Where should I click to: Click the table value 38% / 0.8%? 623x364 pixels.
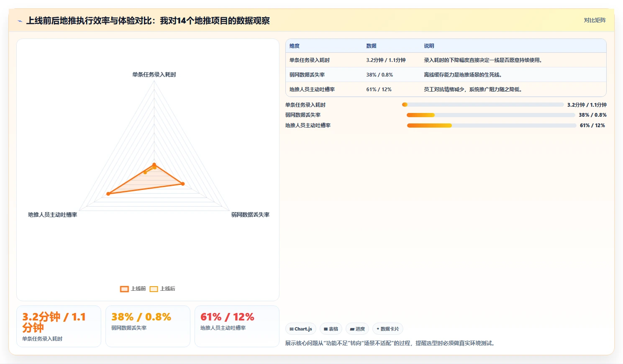click(x=379, y=75)
